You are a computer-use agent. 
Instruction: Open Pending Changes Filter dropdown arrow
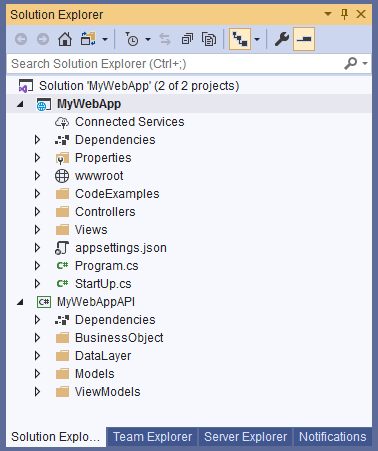coord(148,39)
